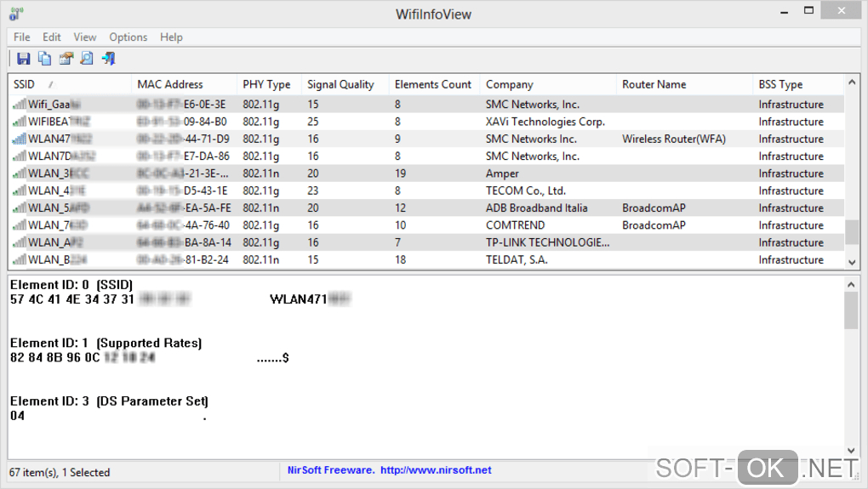Click the MAC ending 09-84-B0

click(182, 121)
